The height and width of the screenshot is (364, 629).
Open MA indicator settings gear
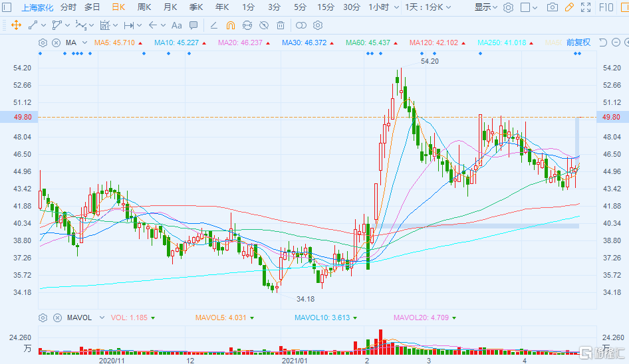coord(43,43)
